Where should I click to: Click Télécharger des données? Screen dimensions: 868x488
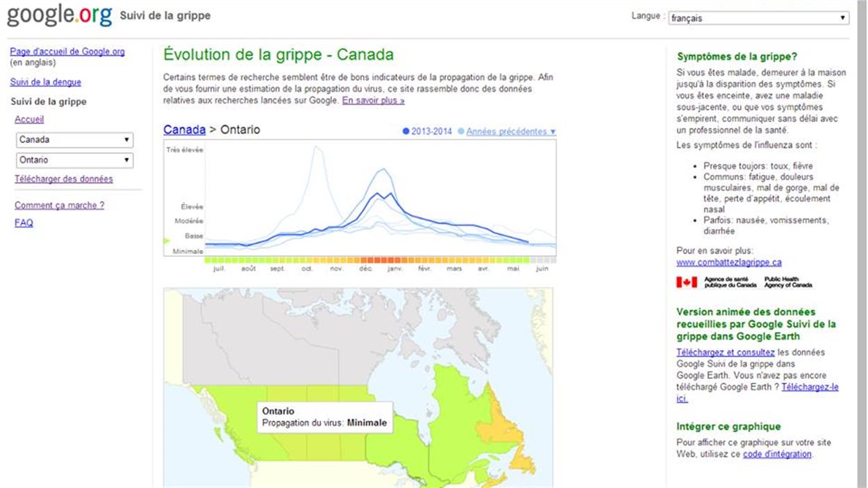[x=64, y=178]
